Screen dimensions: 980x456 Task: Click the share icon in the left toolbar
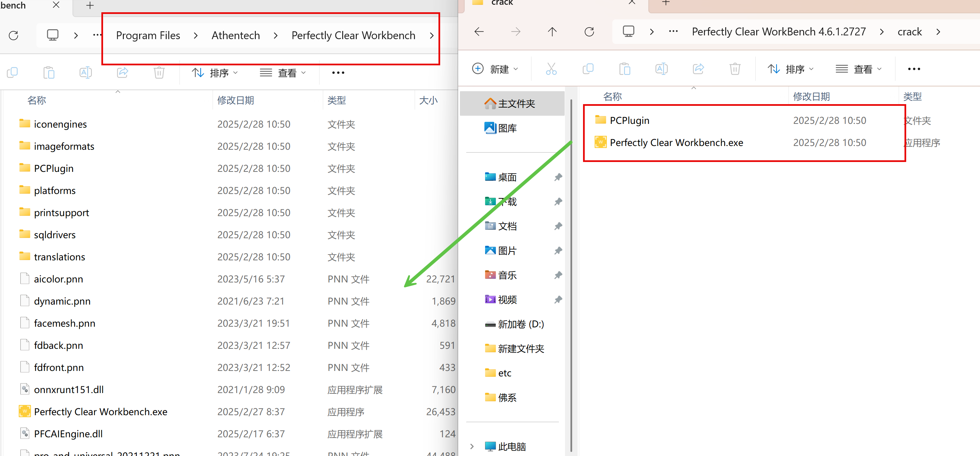122,72
